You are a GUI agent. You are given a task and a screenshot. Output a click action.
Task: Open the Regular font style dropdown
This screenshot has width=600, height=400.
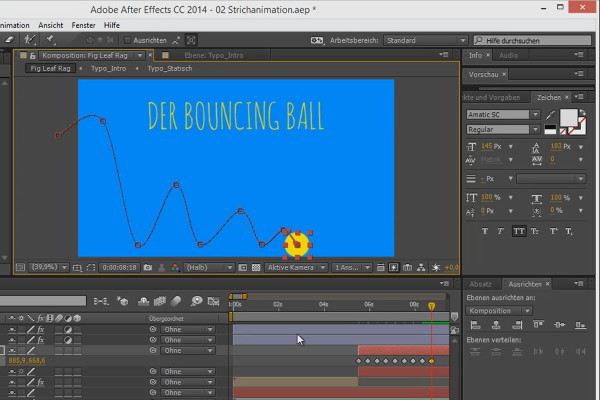pyautogui.click(x=503, y=129)
